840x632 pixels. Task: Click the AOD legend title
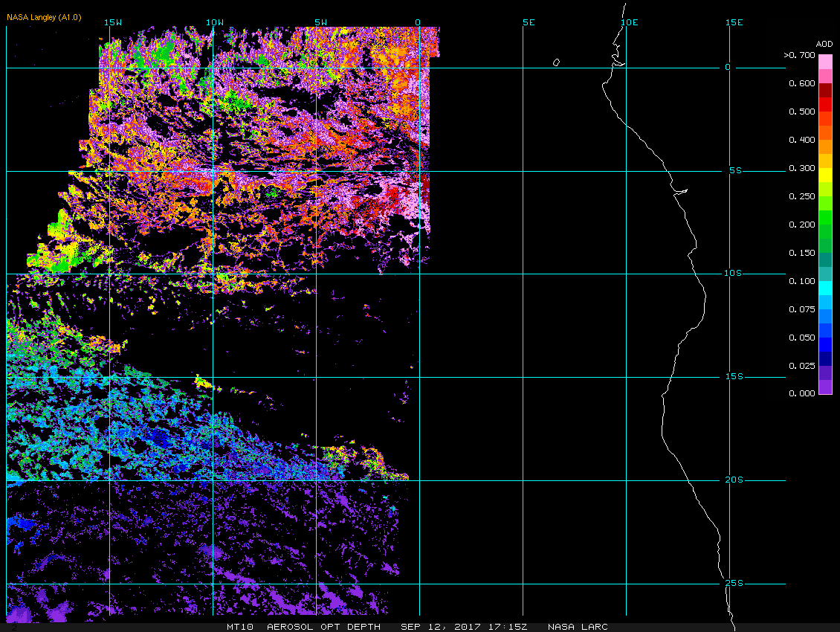pyautogui.click(x=824, y=44)
